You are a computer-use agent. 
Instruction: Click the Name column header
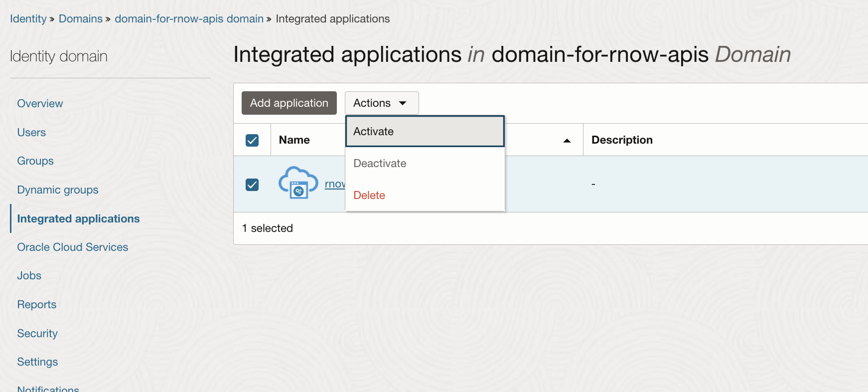(294, 140)
